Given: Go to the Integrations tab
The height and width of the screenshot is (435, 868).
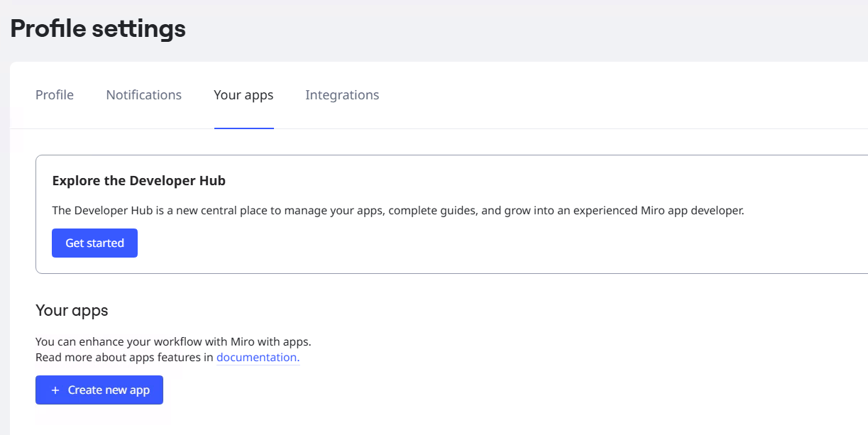Looking at the screenshot, I should [x=342, y=95].
